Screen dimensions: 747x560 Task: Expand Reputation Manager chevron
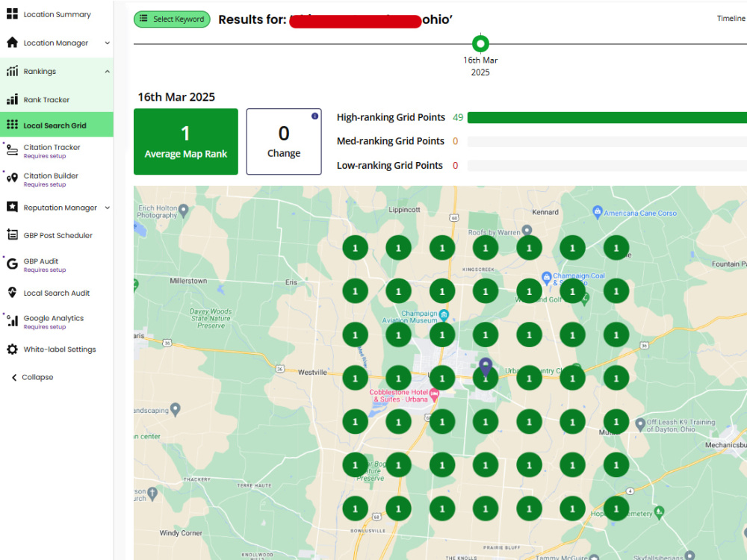(x=107, y=208)
